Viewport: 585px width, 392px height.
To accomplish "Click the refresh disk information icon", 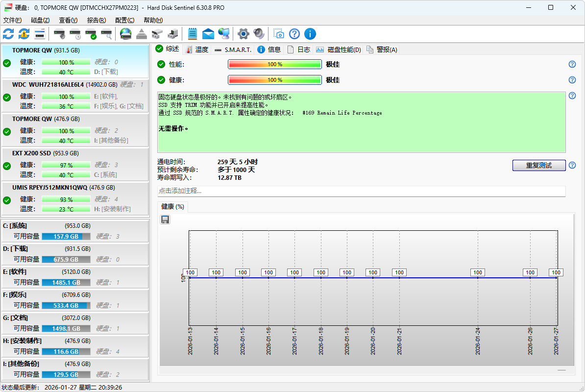I will tap(8, 34).
